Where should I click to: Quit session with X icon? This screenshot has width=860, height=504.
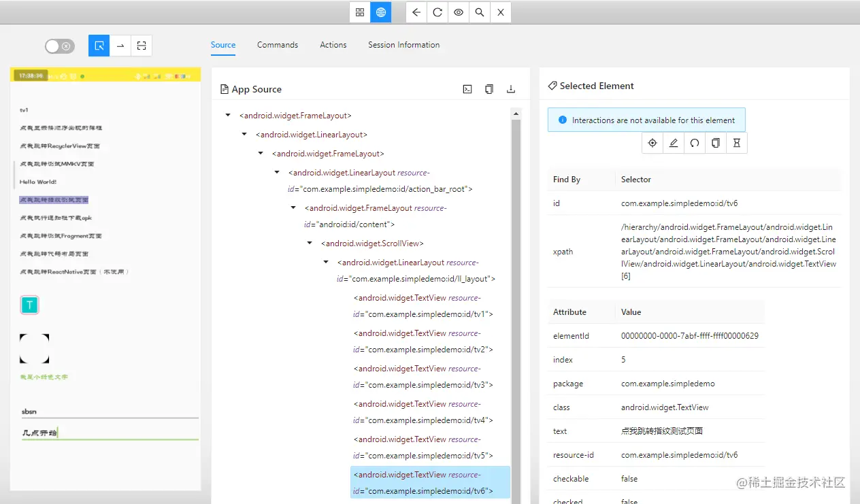[501, 12]
